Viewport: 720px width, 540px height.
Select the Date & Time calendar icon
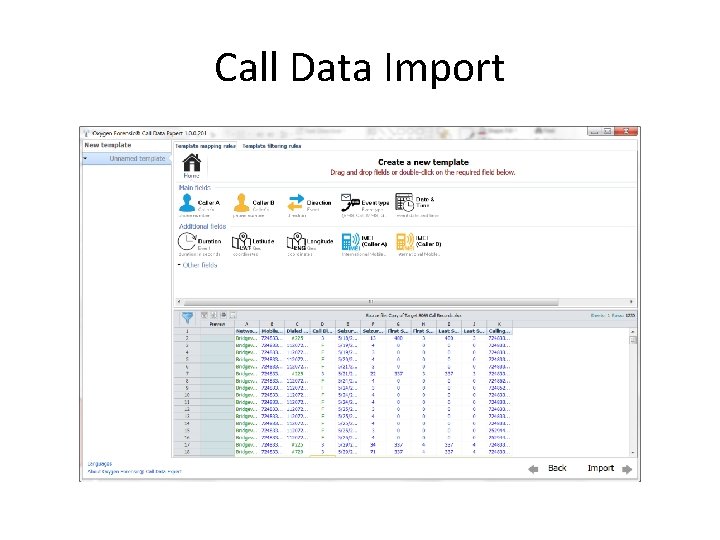[405, 202]
